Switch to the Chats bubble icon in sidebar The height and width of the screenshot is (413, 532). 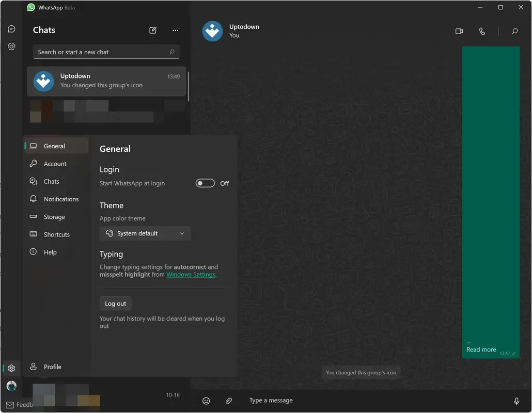click(11, 28)
